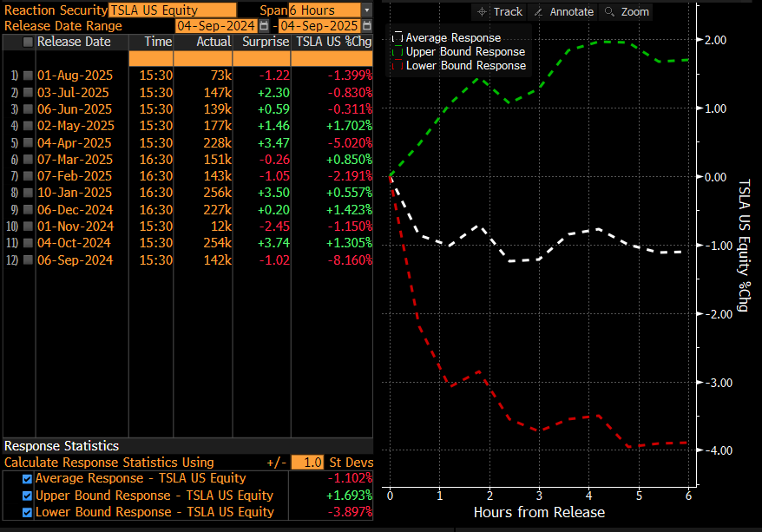The height and width of the screenshot is (532, 762).
Task: Activate the Track crosshair tool
Action: point(500,11)
